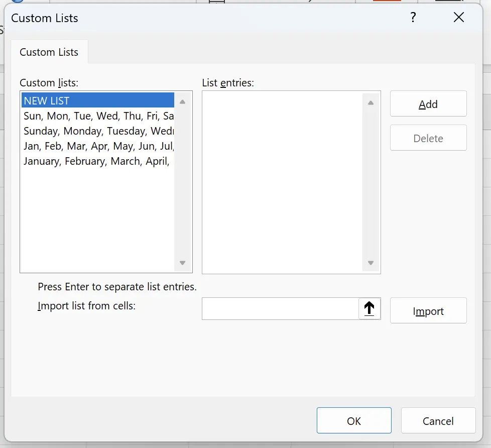Click the collapse dialog arrow beside Import field

[x=370, y=309]
